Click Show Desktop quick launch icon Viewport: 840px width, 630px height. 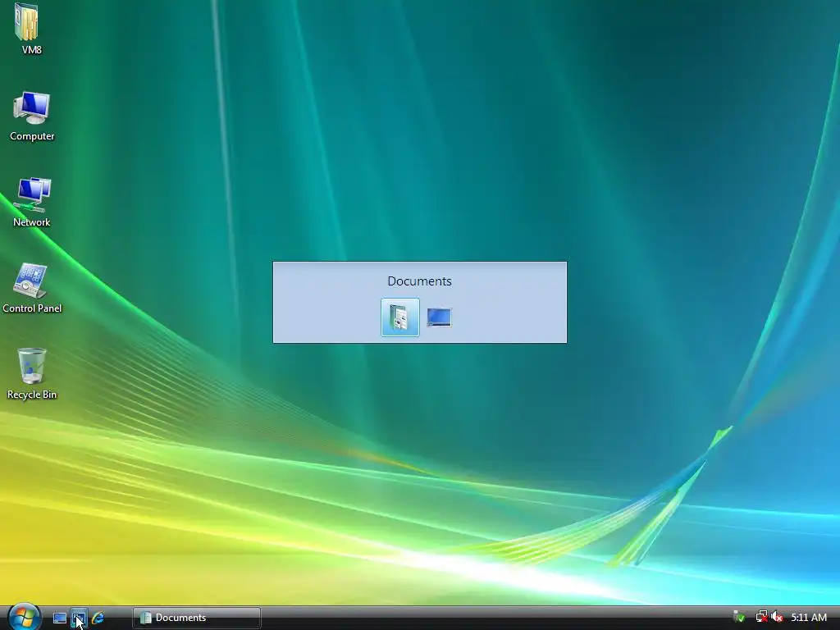pos(59,618)
